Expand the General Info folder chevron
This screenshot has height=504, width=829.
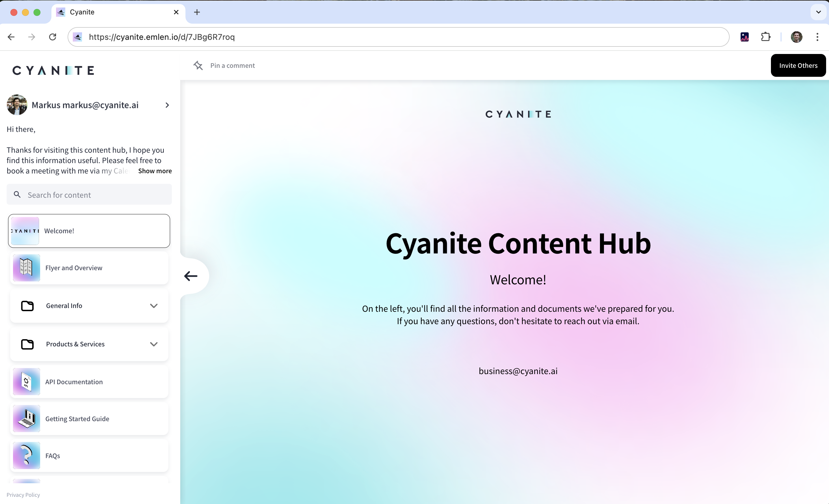coord(154,306)
